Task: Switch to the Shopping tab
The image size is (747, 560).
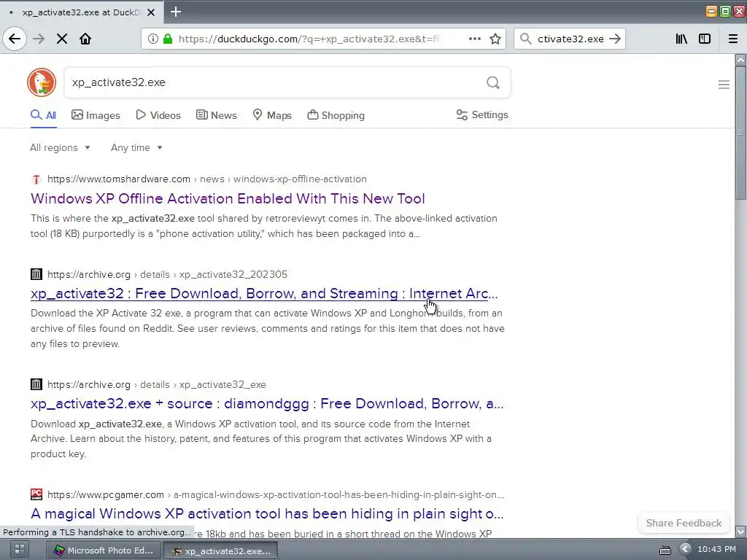Action: click(336, 115)
